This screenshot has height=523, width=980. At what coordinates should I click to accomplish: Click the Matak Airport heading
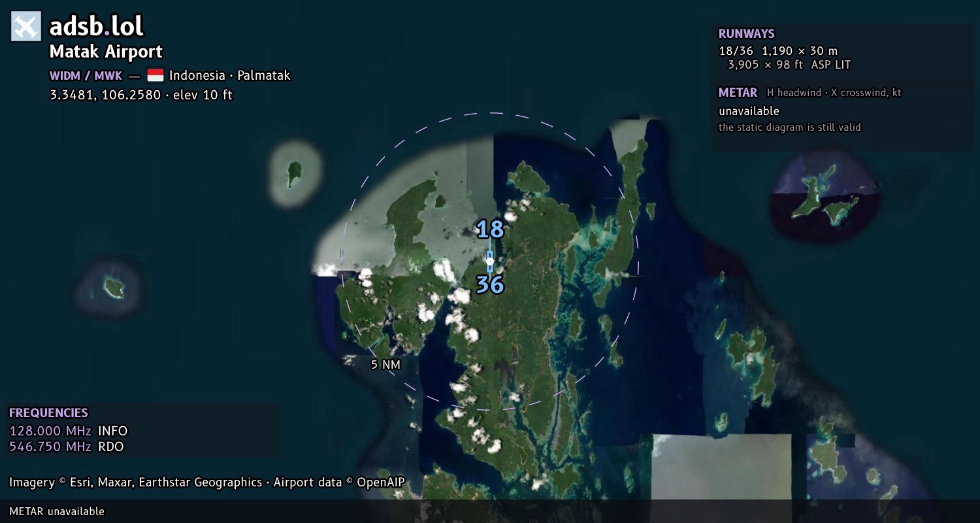106,52
